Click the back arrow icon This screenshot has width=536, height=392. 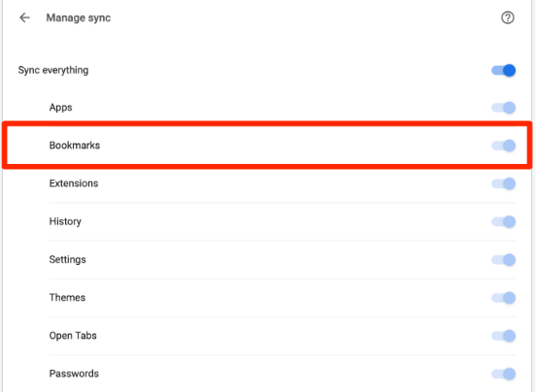pos(24,17)
